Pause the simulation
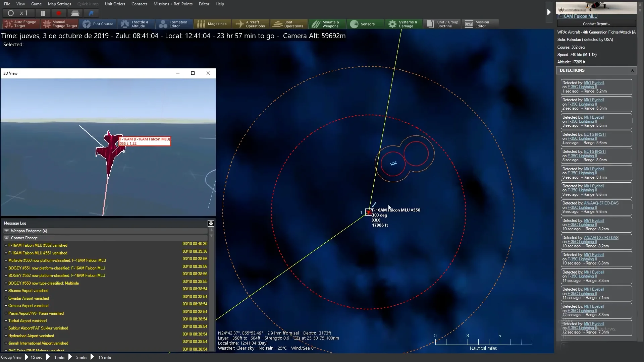Image resolution: width=644 pixels, height=362 pixels. (x=43, y=13)
